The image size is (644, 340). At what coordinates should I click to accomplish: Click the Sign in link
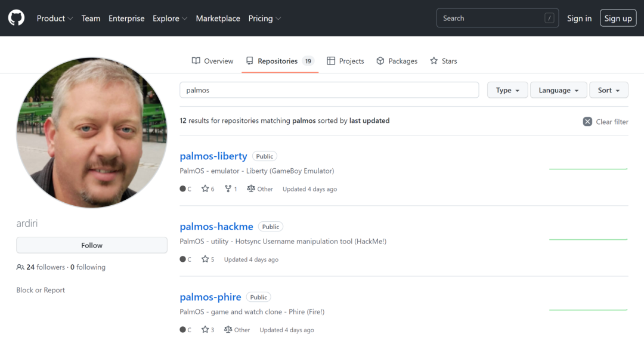point(579,18)
